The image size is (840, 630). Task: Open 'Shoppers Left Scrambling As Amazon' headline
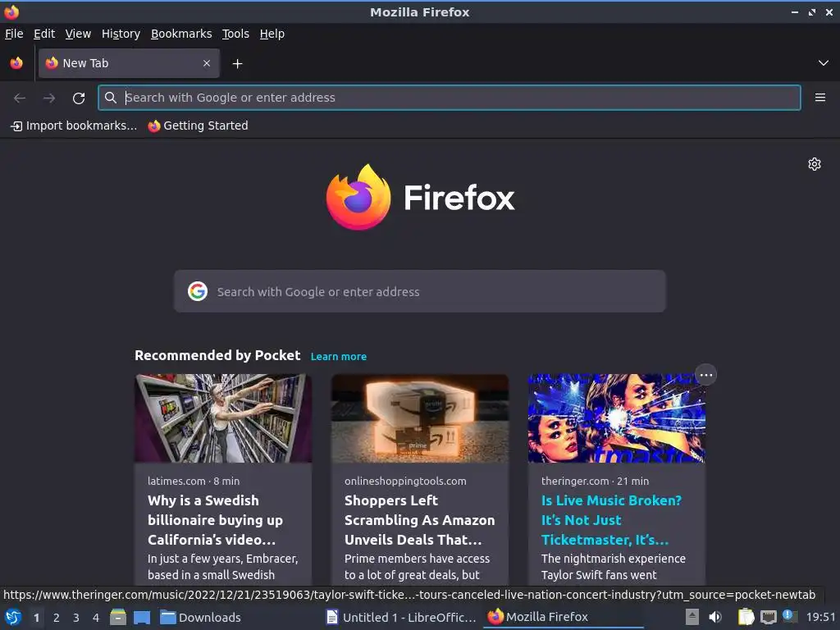coord(419,520)
